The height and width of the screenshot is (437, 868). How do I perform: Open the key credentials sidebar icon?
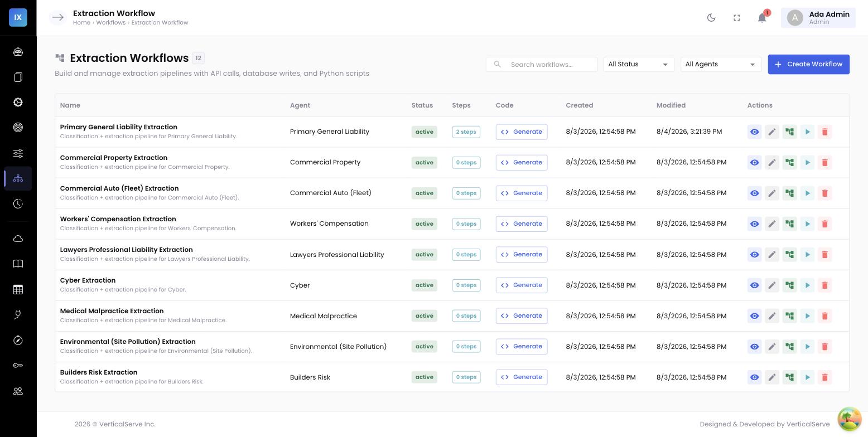pyautogui.click(x=18, y=366)
